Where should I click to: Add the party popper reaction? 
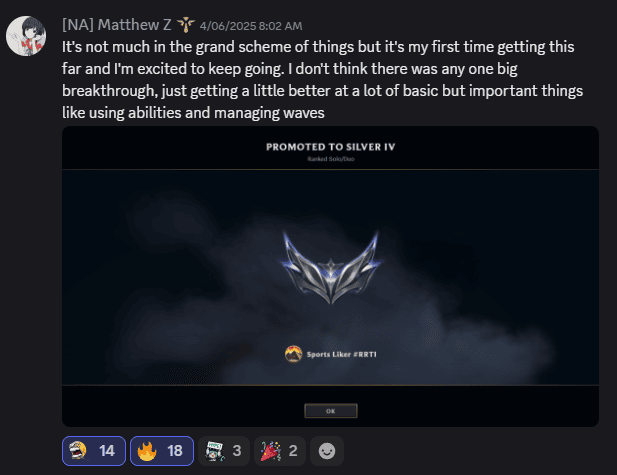tap(280, 451)
